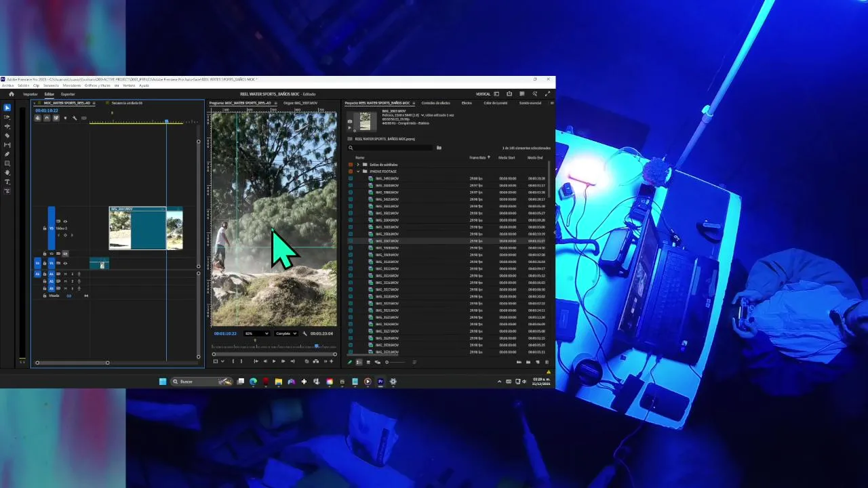Open timeline display settings wrench

(x=75, y=118)
